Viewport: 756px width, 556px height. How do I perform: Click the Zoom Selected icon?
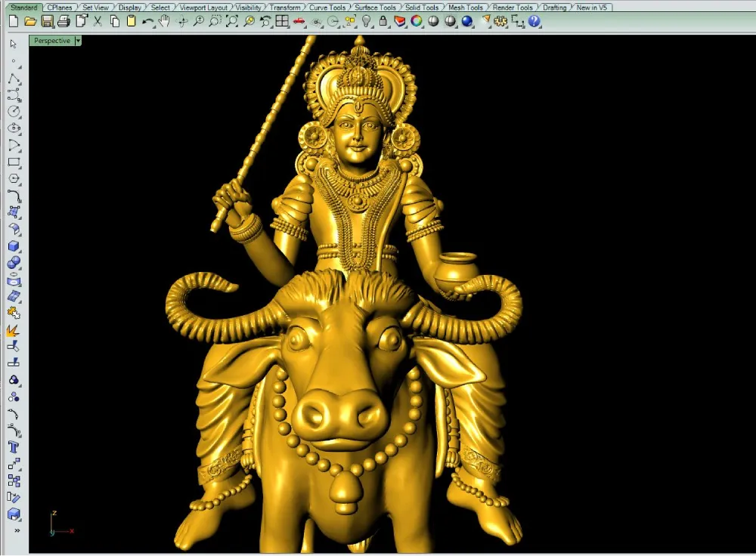[249, 21]
